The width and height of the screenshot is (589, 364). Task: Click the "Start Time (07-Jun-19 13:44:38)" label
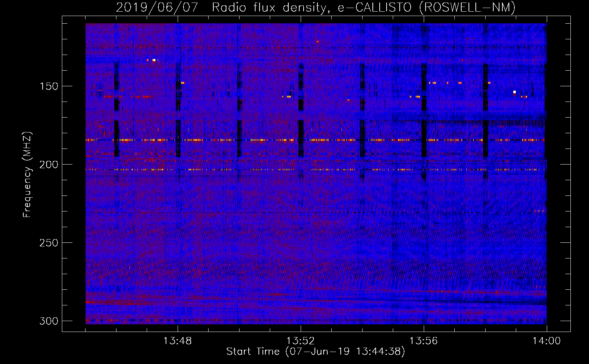click(316, 352)
